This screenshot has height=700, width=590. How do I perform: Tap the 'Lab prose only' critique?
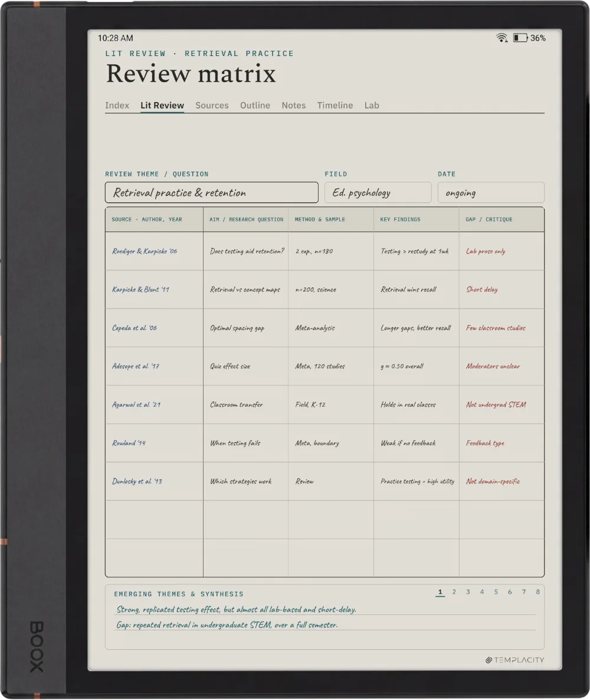[501, 251]
